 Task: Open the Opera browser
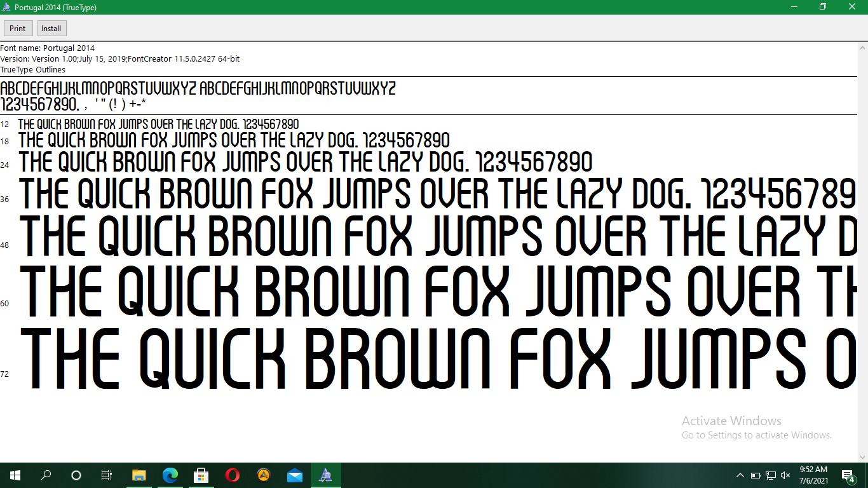pos(231,475)
